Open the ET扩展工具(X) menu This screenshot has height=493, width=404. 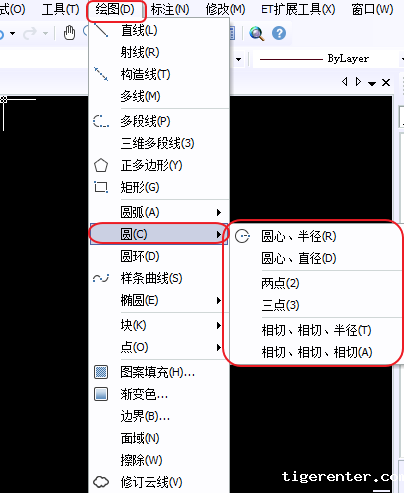pos(298,9)
